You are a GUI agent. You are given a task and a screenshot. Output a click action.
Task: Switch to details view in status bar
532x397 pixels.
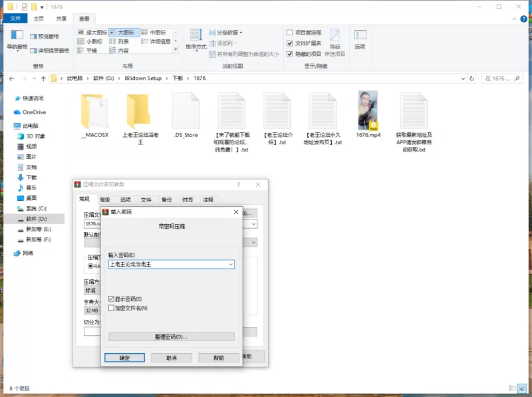(x=512, y=388)
